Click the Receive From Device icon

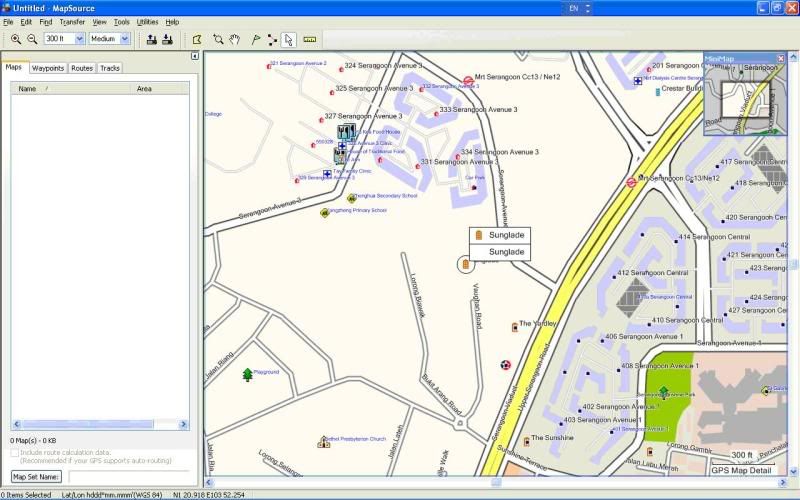(167, 39)
